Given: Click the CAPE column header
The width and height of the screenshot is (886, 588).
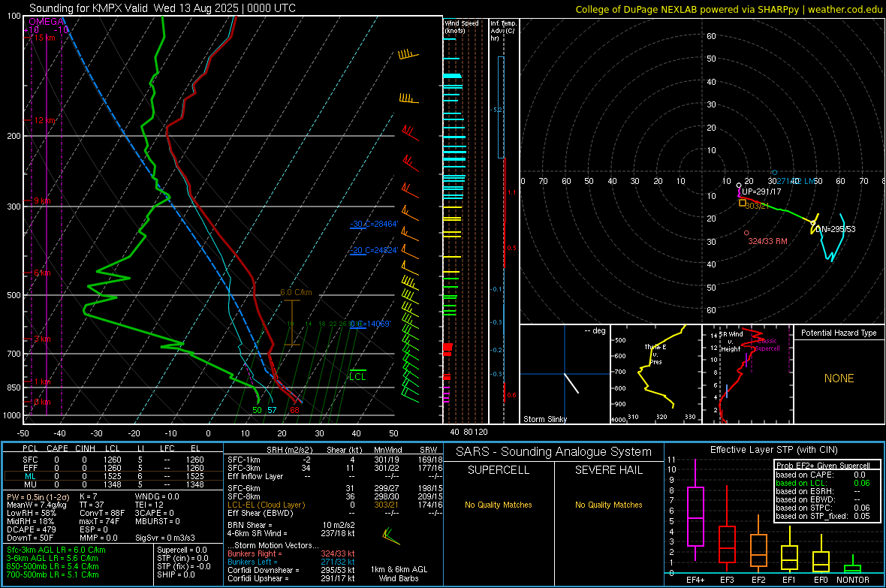Looking at the screenshot, I should click(57, 448).
